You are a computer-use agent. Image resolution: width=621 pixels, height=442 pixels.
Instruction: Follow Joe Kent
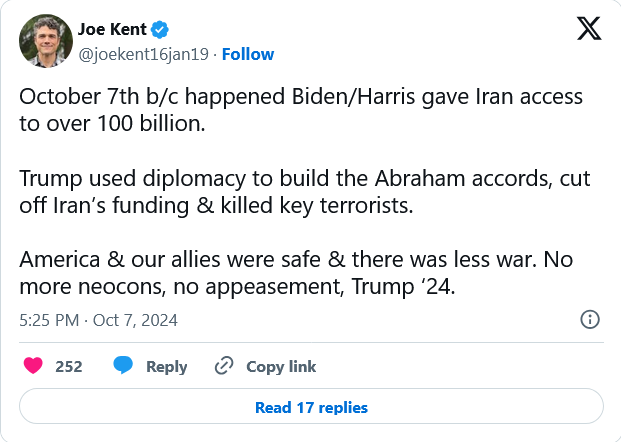pos(248,53)
